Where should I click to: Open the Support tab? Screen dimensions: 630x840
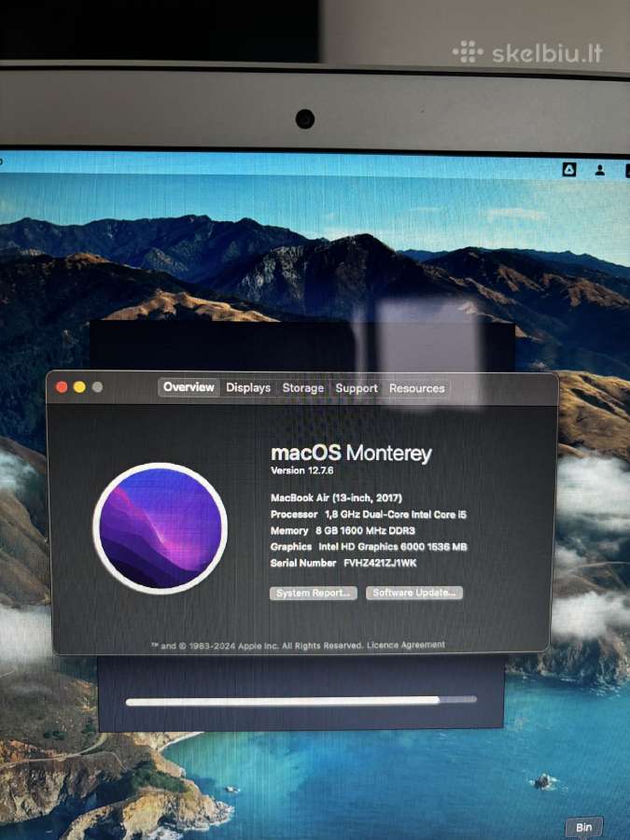[357, 388]
